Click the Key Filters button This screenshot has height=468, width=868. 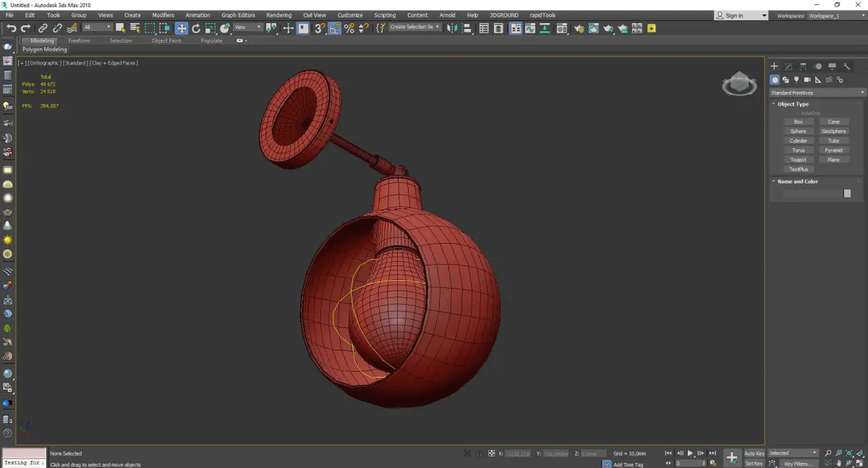click(x=798, y=464)
